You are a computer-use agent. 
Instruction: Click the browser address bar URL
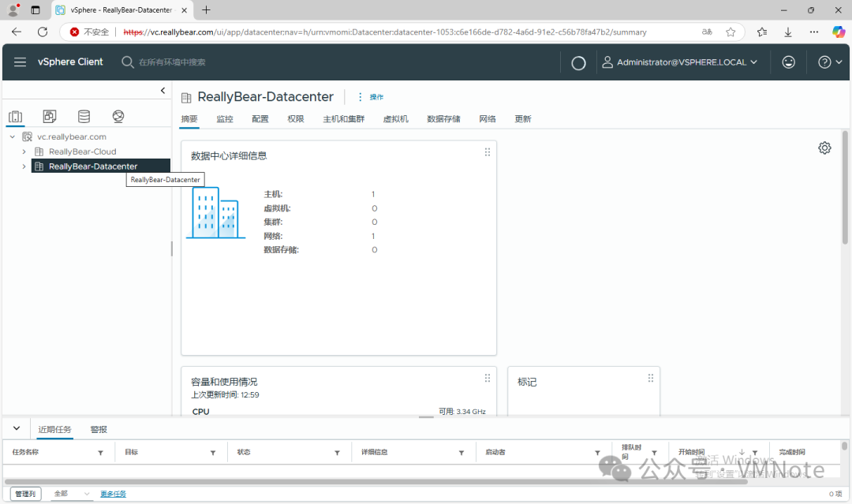pyautogui.click(x=385, y=32)
